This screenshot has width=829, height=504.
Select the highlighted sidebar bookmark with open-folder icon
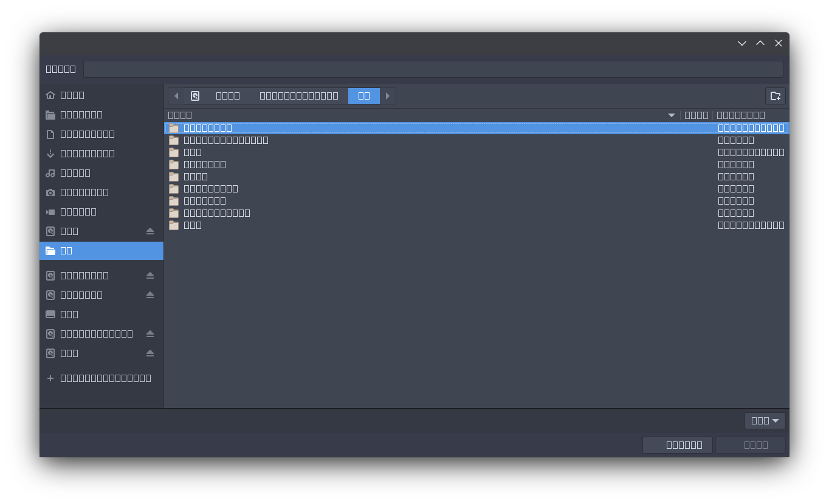(x=101, y=250)
